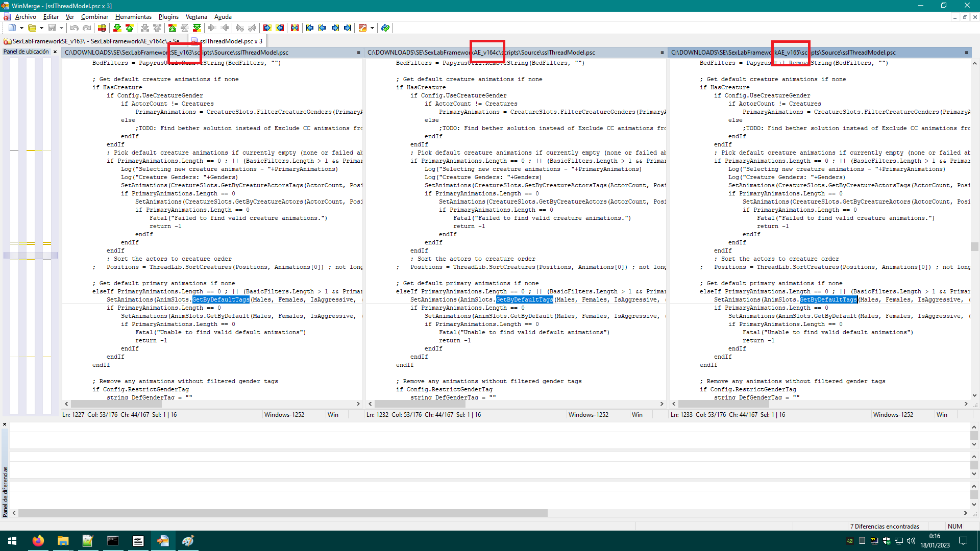Expand the Options wrench dropdown arrow
The height and width of the screenshot is (551, 980).
(373, 28)
